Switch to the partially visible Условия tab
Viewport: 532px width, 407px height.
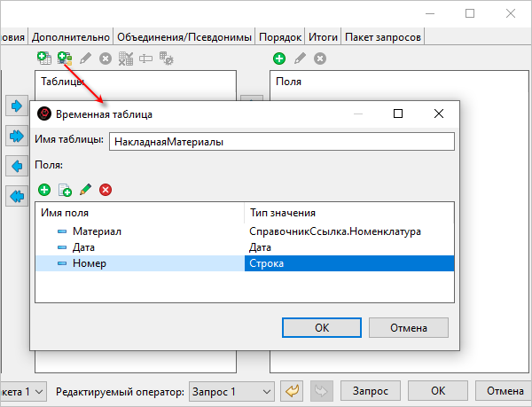click(x=13, y=36)
